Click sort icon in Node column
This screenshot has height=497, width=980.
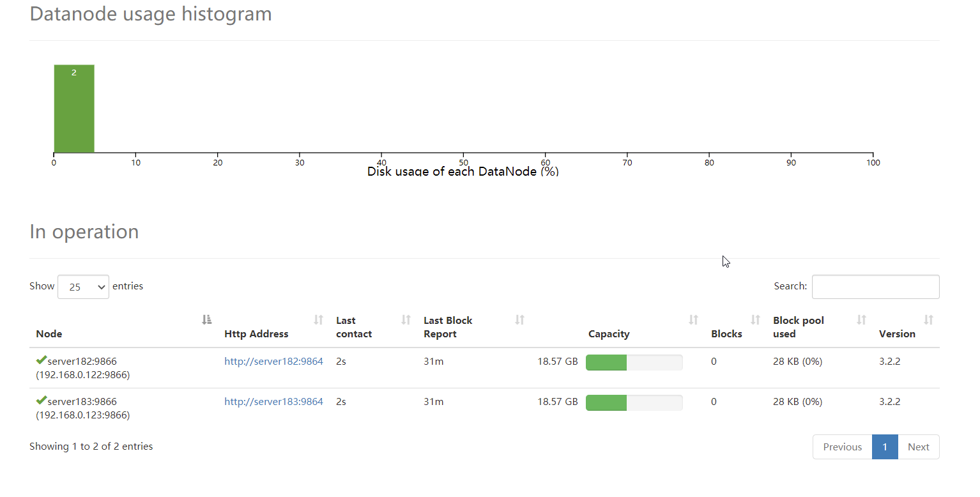coord(206,319)
